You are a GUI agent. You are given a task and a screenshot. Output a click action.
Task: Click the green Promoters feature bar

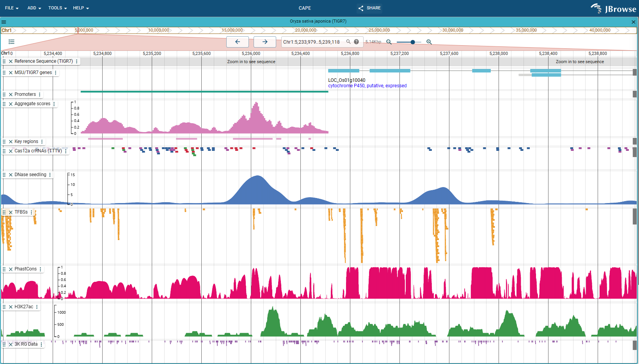(x=204, y=92)
